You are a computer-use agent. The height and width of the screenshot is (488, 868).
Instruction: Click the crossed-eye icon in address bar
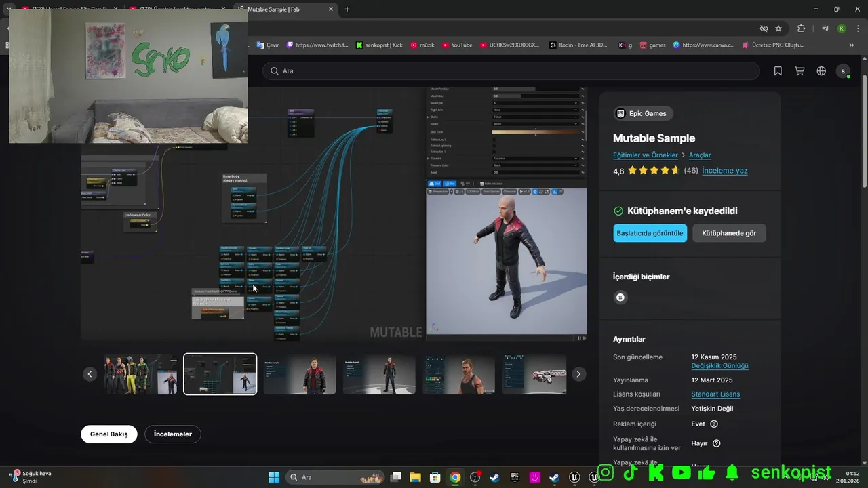[764, 28]
